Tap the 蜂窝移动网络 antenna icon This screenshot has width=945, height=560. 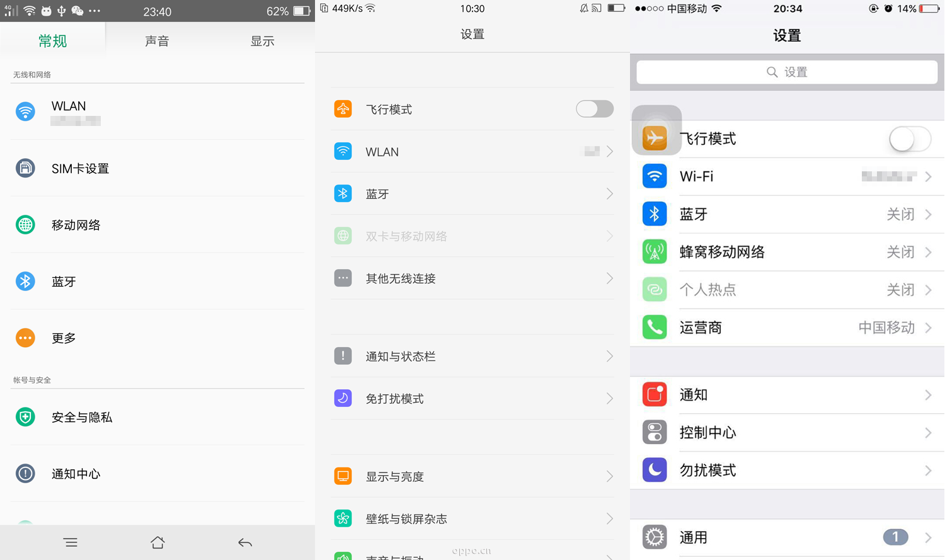click(x=655, y=252)
